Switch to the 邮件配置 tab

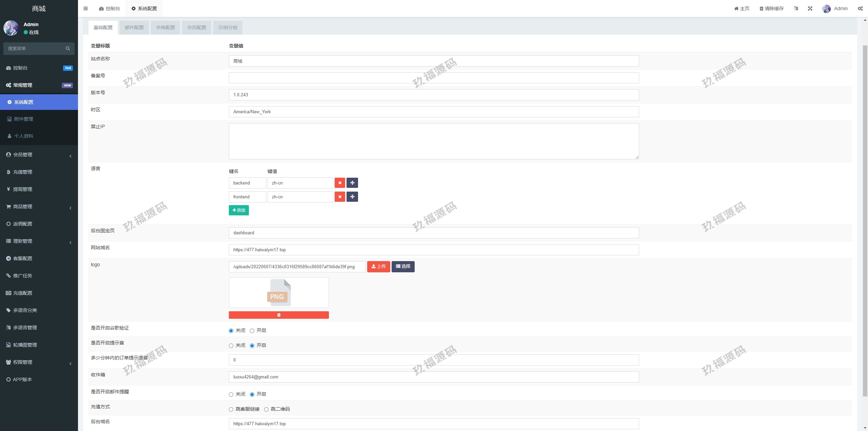click(x=134, y=27)
